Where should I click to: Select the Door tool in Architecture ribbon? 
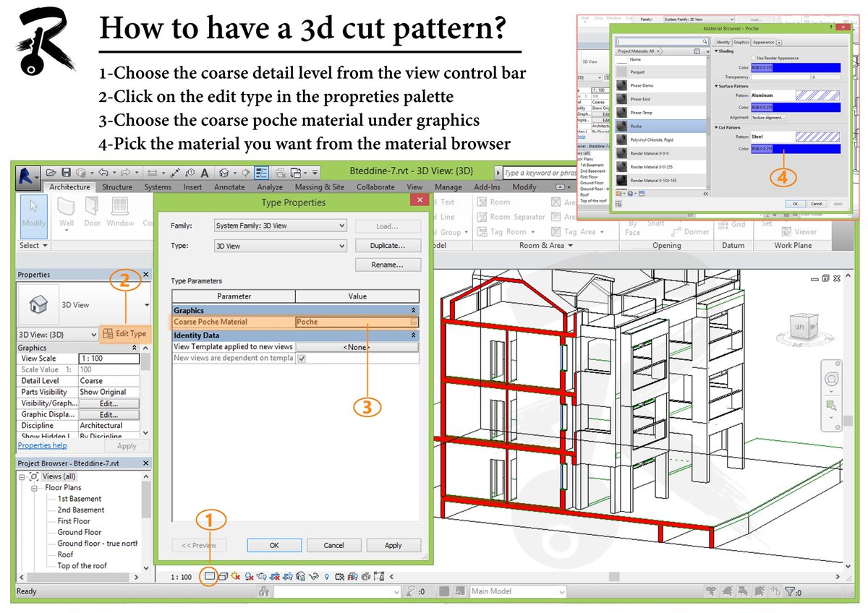(x=92, y=212)
